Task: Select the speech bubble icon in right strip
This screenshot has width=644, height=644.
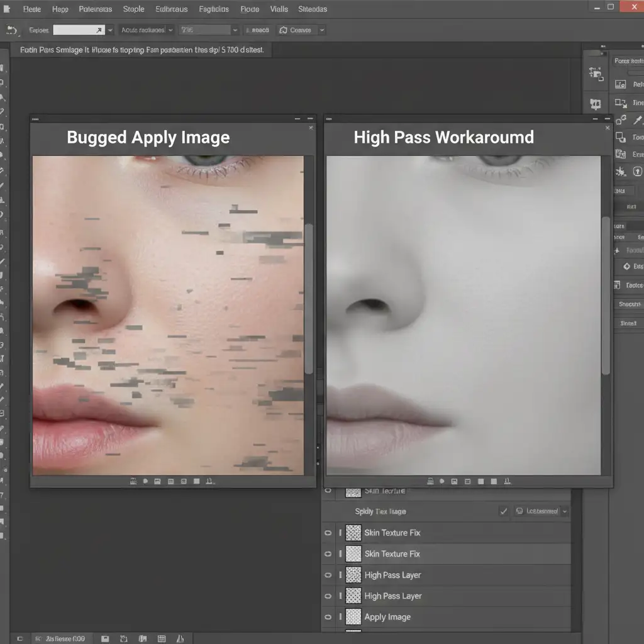Action: (595, 104)
